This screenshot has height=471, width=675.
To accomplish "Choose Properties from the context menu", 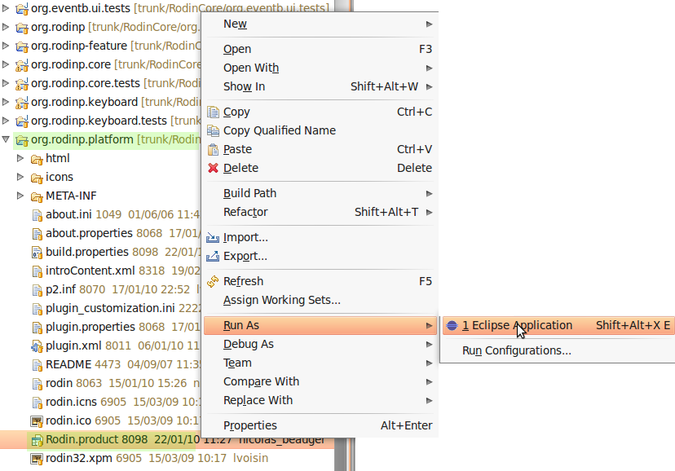I will pos(319,426).
